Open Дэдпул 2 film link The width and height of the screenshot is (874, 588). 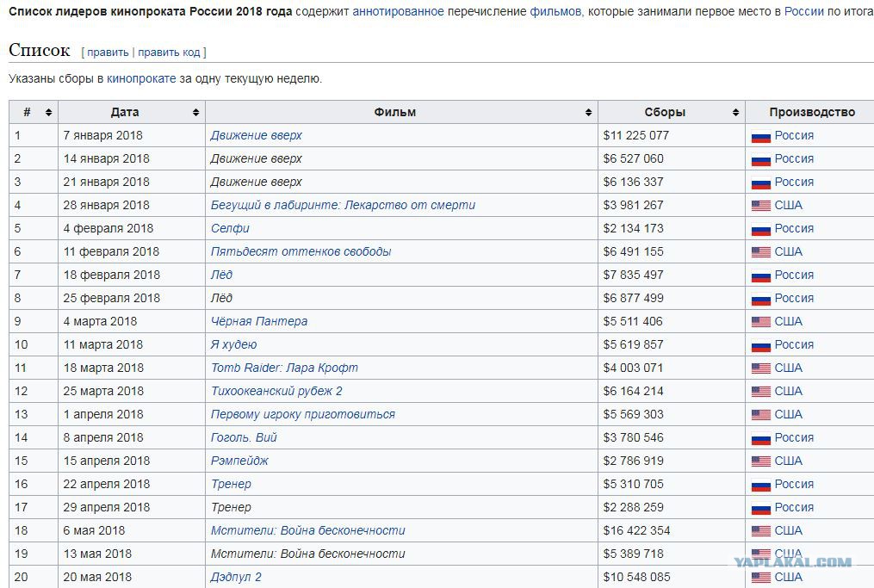coord(236,577)
